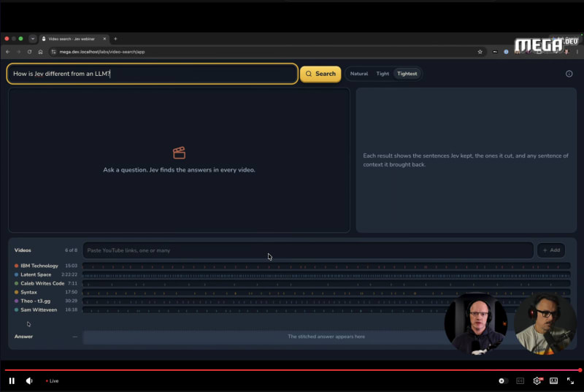Click the left presenter webcam bubble
The width and height of the screenshot is (584, 392).
coord(476,323)
